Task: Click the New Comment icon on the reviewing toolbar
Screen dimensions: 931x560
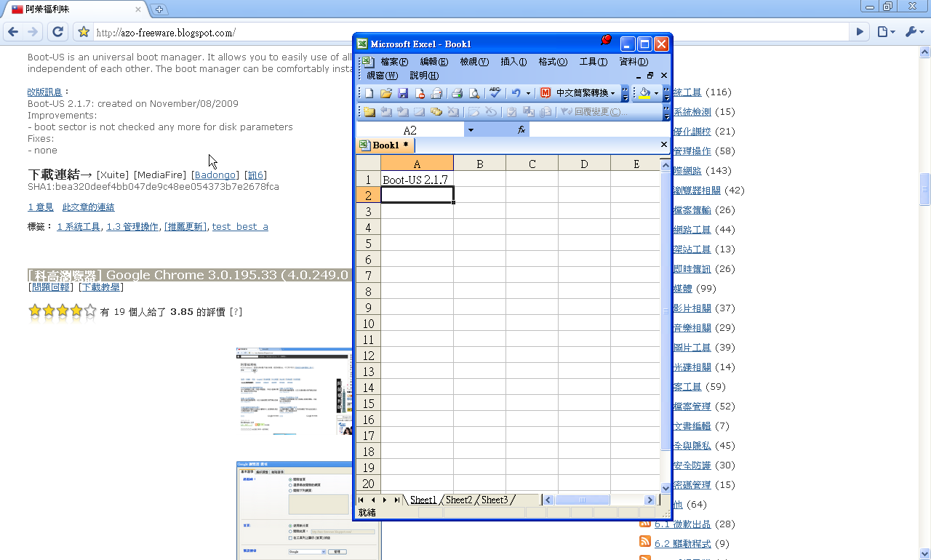Action: (369, 112)
